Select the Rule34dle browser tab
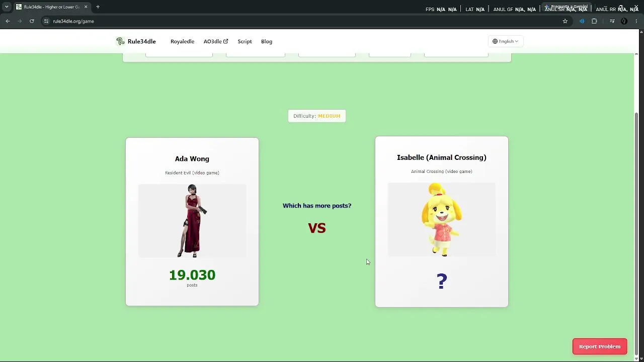The height and width of the screenshot is (362, 644). pos(52,7)
